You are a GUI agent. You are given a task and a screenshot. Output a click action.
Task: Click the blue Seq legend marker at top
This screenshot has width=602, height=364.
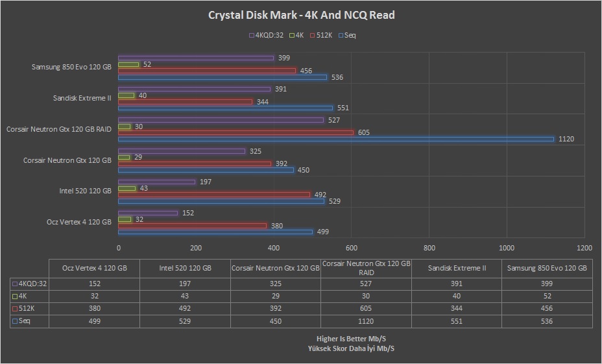click(x=341, y=35)
